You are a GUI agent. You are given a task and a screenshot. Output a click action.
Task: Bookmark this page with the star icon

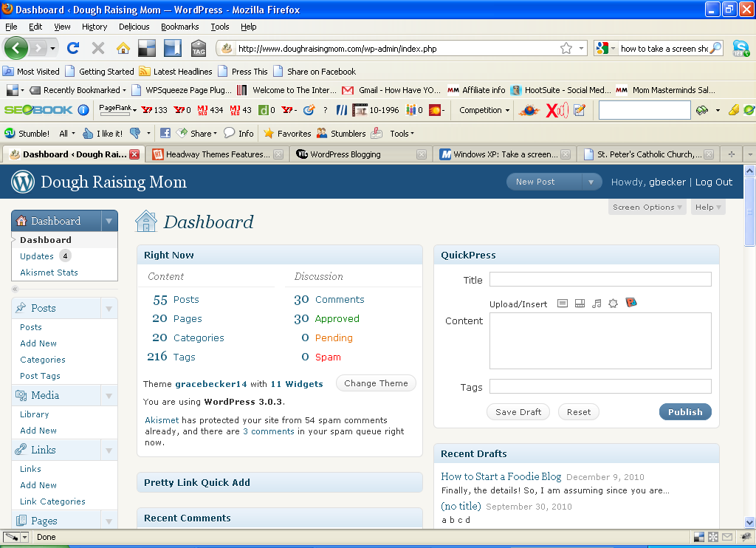coord(566,48)
